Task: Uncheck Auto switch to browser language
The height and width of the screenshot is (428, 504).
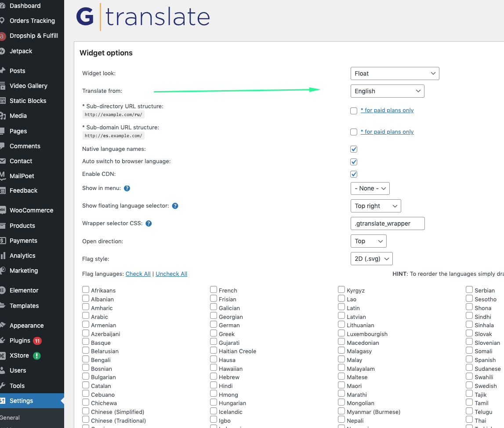Action: 354,162
